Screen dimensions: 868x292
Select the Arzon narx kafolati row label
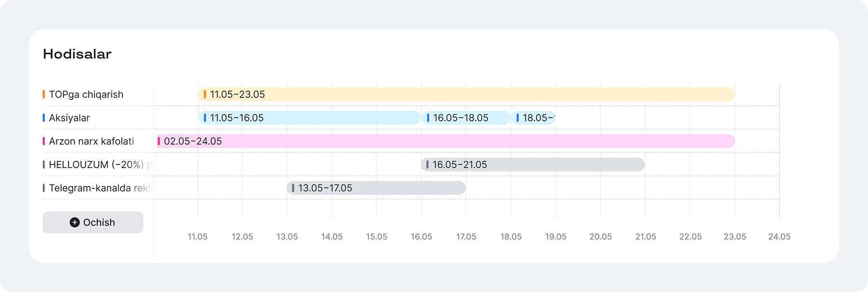[x=92, y=141]
